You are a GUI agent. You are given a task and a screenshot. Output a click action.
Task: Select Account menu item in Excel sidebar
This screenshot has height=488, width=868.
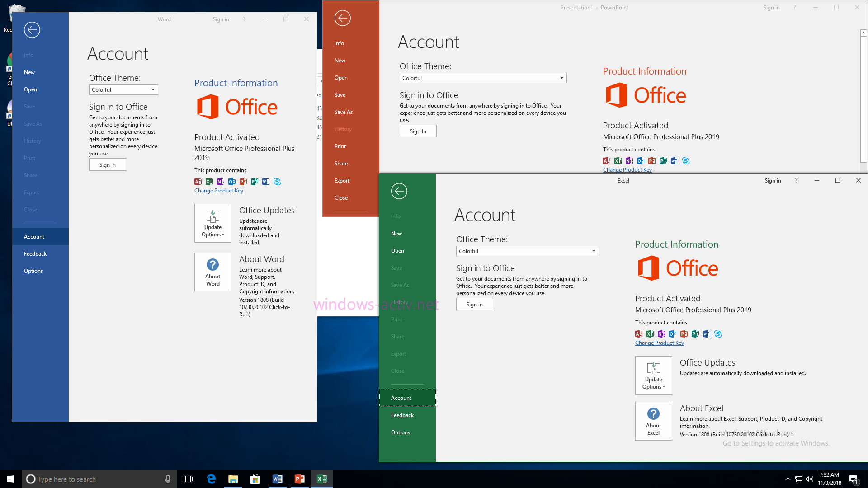(x=401, y=398)
